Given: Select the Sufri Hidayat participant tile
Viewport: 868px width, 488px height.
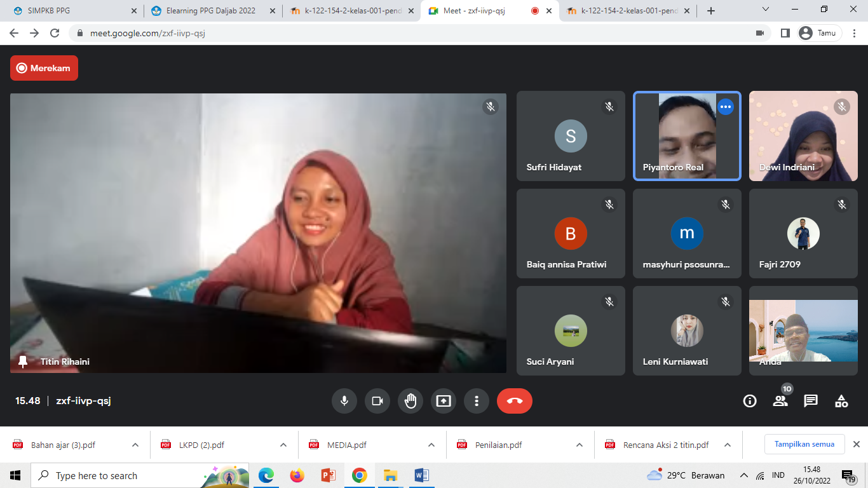Looking at the screenshot, I should coord(571,136).
